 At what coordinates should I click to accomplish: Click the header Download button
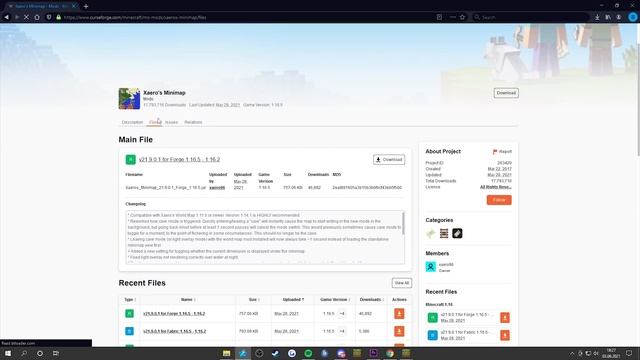[506, 93]
